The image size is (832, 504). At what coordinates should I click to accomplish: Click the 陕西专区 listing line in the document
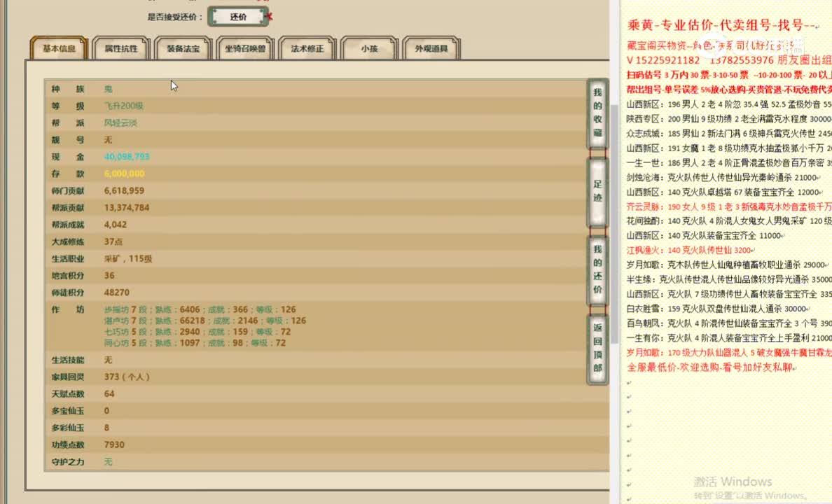(729, 119)
